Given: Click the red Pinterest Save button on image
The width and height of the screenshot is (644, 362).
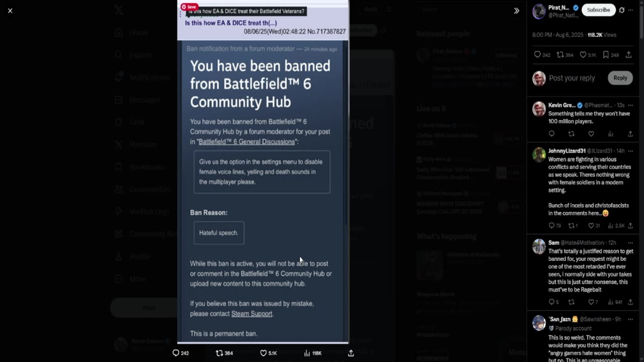Looking at the screenshot, I should [189, 7].
